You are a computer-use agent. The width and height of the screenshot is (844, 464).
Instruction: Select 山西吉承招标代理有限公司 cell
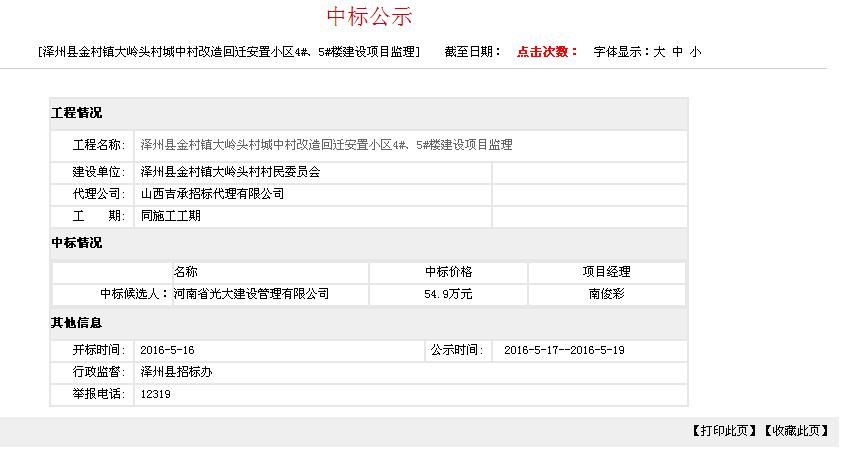pyautogui.click(x=212, y=194)
